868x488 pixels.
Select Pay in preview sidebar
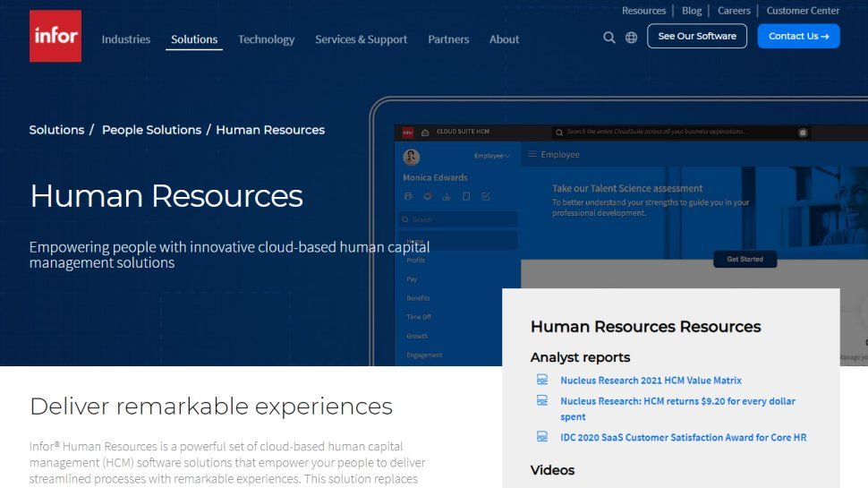pyautogui.click(x=412, y=279)
